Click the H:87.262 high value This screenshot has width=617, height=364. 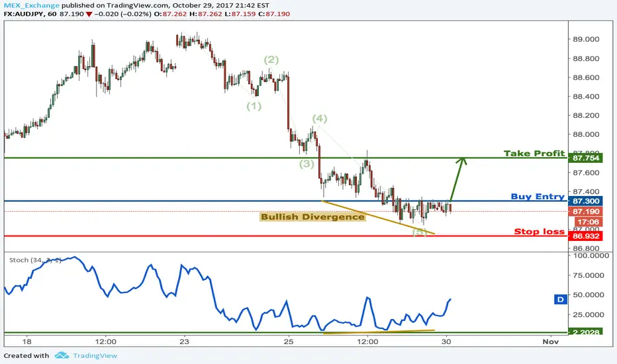point(206,14)
